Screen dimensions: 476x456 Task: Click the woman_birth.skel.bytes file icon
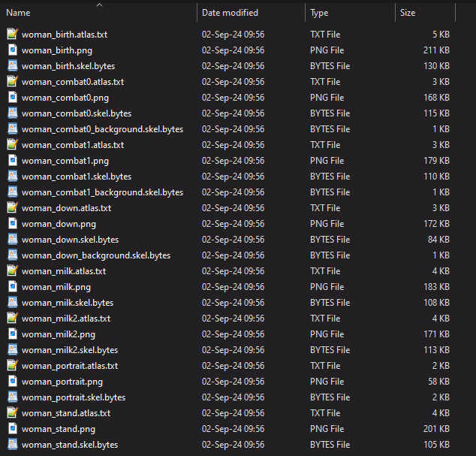(12, 66)
